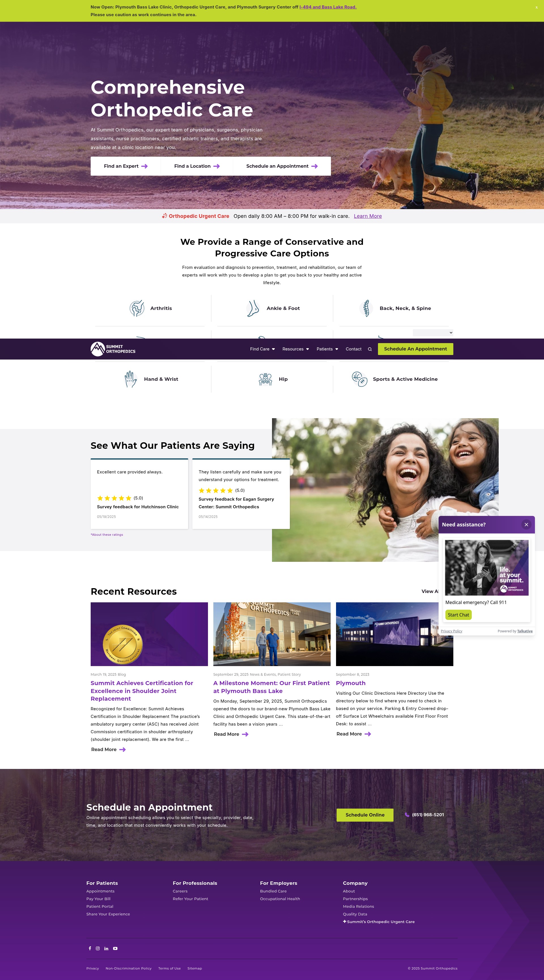Click the Hip pelvis icon

click(265, 379)
